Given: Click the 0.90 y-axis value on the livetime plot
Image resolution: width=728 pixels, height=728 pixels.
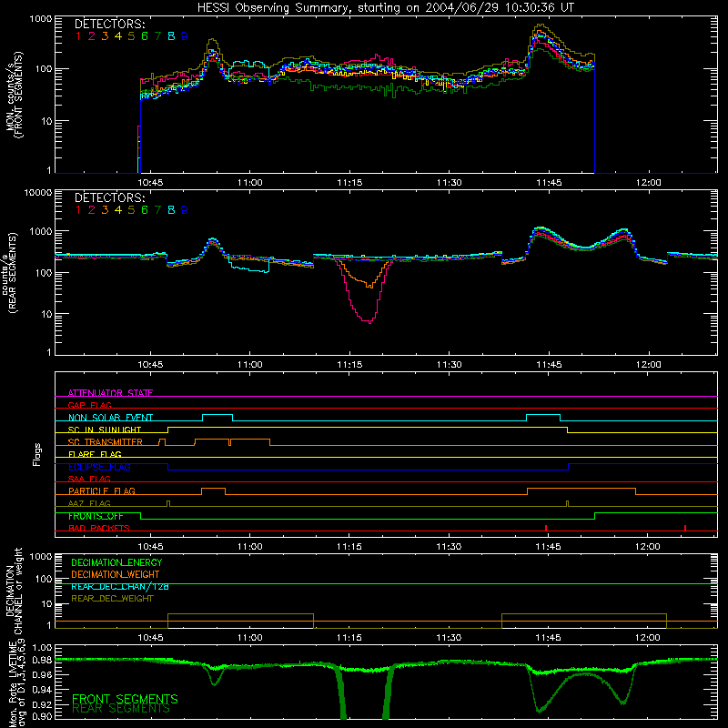Looking at the screenshot, I should tap(43, 716).
